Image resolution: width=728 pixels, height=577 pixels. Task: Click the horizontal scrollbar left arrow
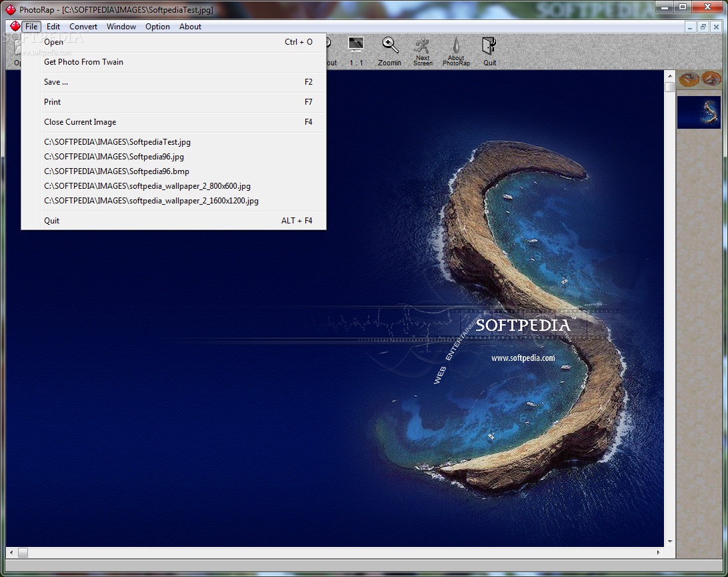(11, 552)
